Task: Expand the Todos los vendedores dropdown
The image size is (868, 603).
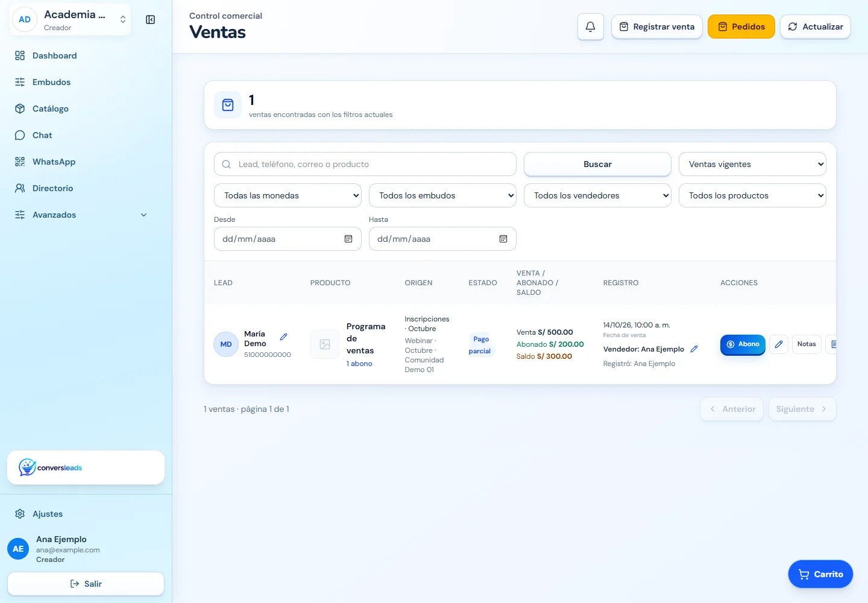Action: [x=597, y=195]
